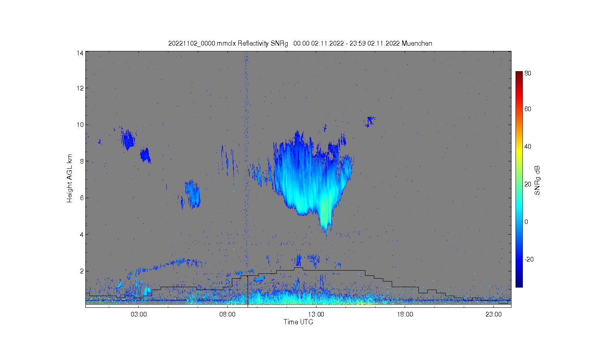Click the colorbar value 60
Image resolution: width=607 pixels, height=364 pixels.
528,109
